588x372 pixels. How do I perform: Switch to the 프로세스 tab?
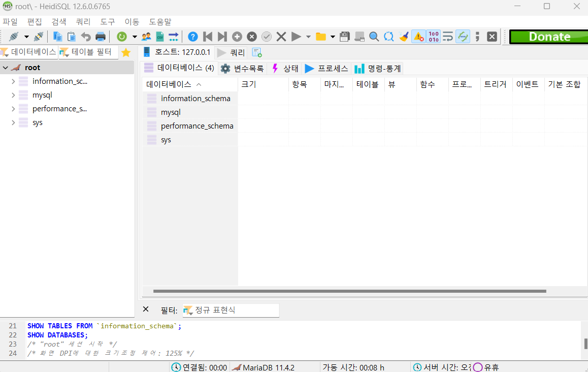pos(326,68)
